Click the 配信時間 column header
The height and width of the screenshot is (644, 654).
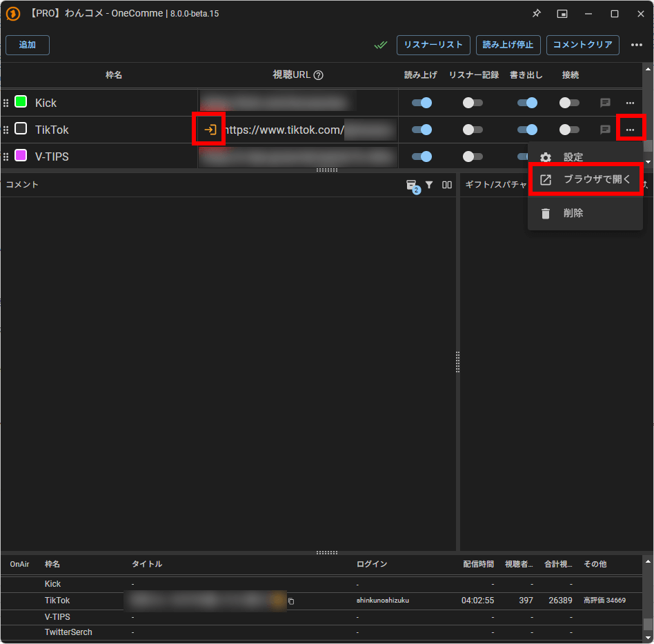[x=478, y=565]
